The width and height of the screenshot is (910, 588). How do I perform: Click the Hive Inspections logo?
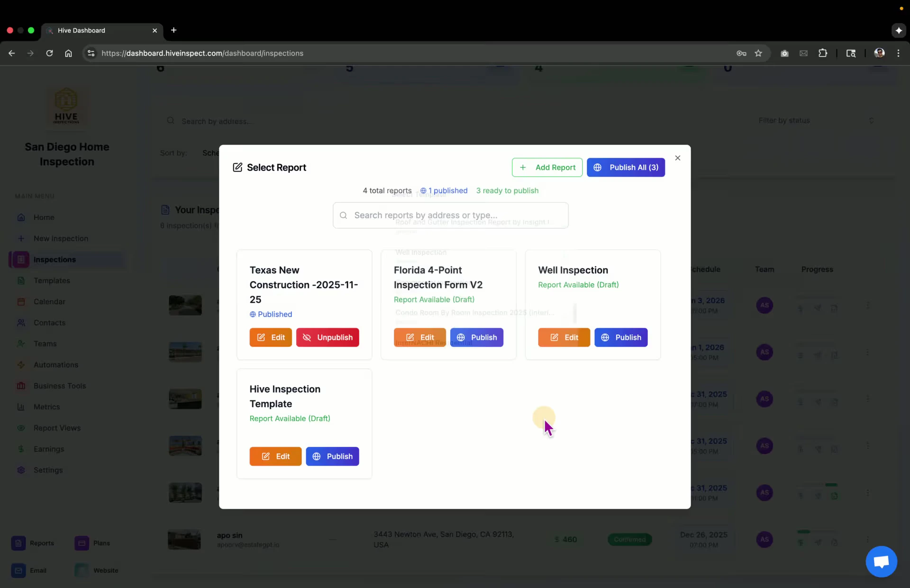66,107
